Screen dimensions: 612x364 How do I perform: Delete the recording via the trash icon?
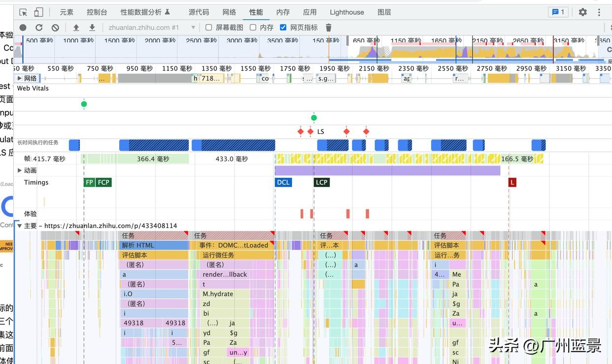pos(328,28)
